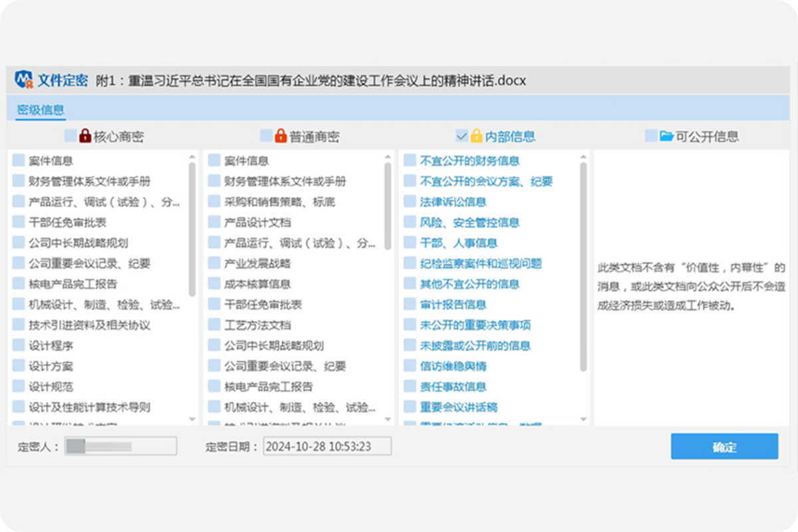Click scroll down arrow in 内部信息 list
Image resolution: width=798 pixels, height=532 pixels.
pos(583,420)
